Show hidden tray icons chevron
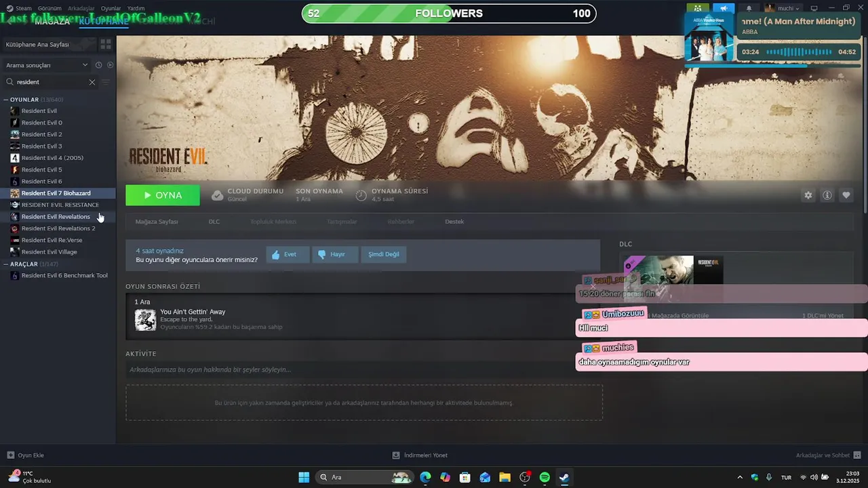The height and width of the screenshot is (488, 868). point(740,477)
